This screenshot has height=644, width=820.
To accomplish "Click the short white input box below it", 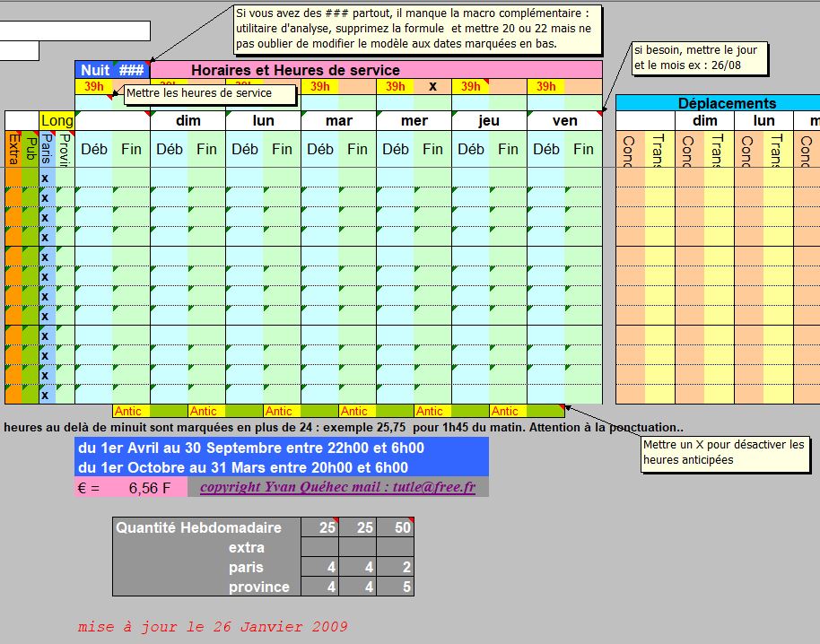I will pos(20,51).
